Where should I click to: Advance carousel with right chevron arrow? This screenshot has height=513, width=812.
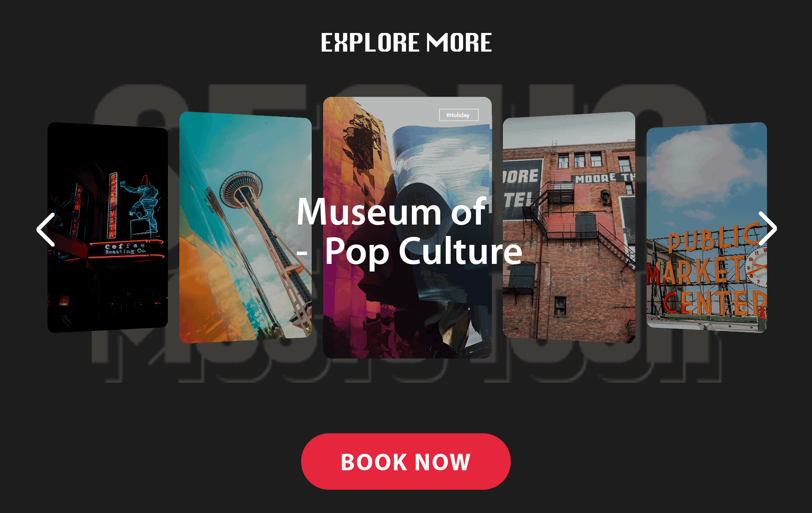[x=767, y=228]
